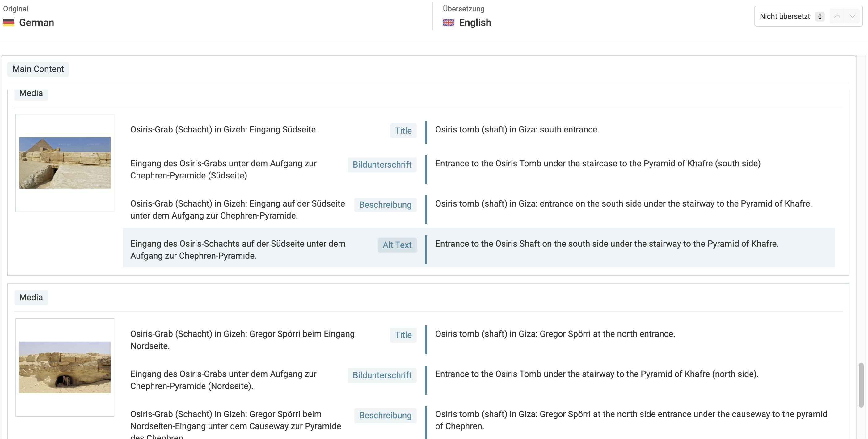This screenshot has height=439, width=868.
Task: Edit translation 'Gregor Spörri at the north entrance.'
Action: [555, 334]
